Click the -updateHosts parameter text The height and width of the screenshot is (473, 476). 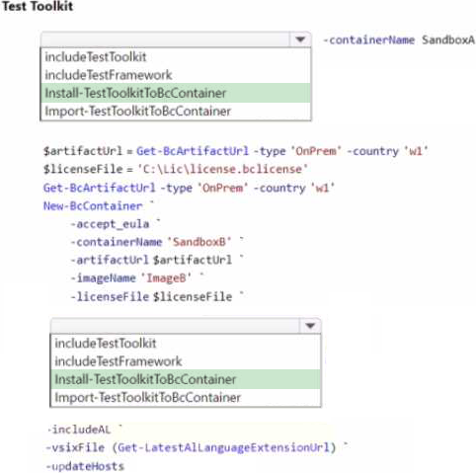(85, 466)
